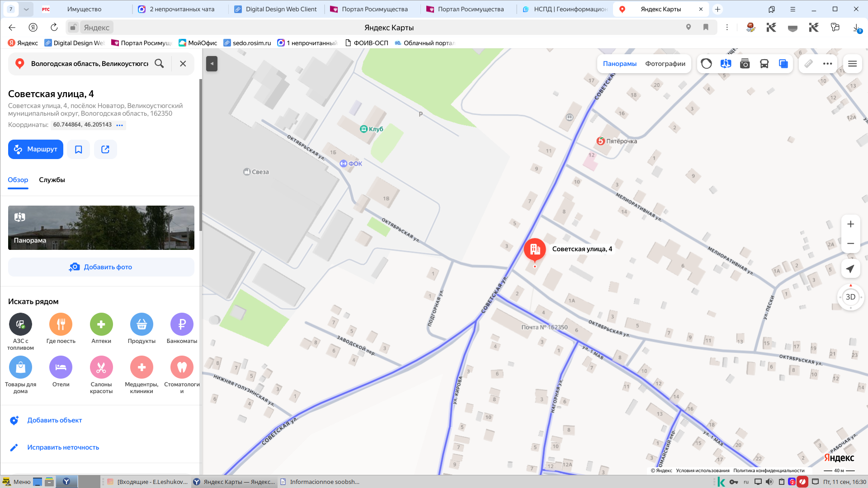Toggle the Фотографии map layer

click(665, 64)
